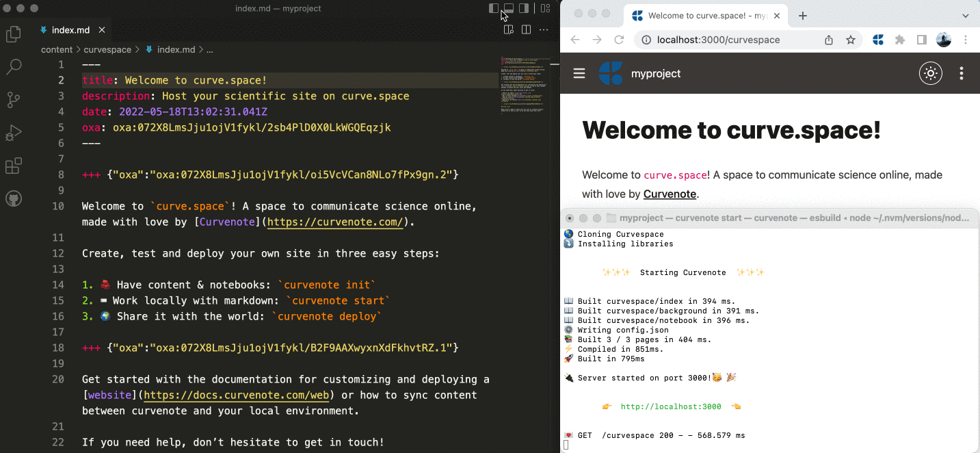This screenshot has height=453, width=980.
Task: Go back in the browser
Action: click(x=575, y=40)
